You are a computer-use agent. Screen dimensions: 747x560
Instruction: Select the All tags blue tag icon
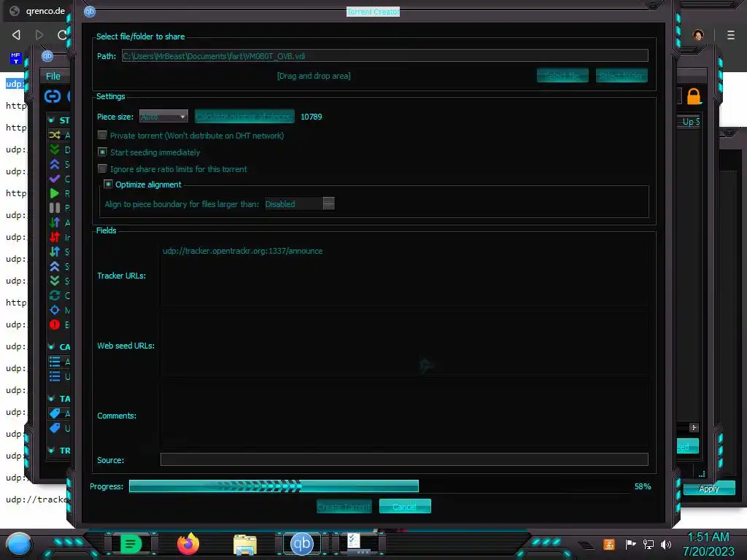(54, 413)
